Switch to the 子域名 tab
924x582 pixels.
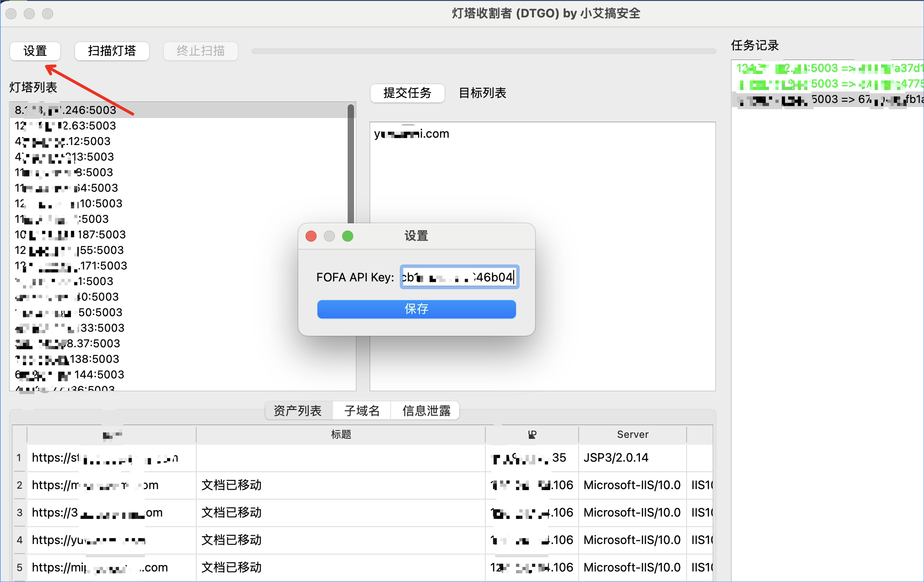362,411
